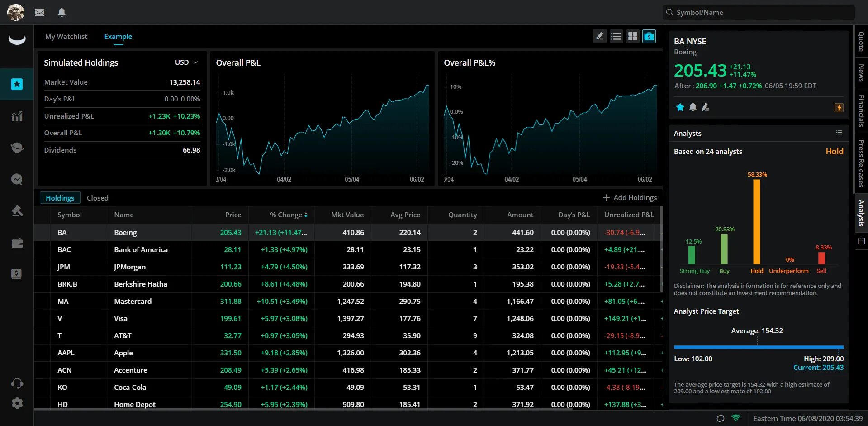Open the settings gear in sidebar

point(17,403)
